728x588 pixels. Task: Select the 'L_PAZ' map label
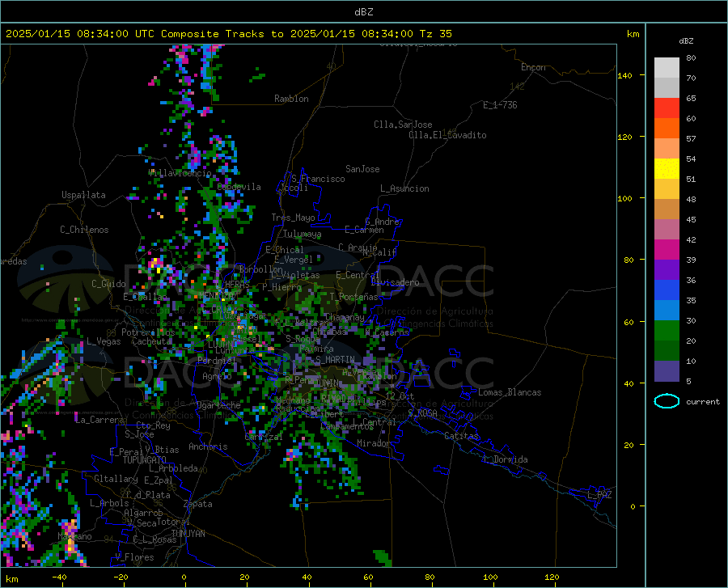coord(599,495)
